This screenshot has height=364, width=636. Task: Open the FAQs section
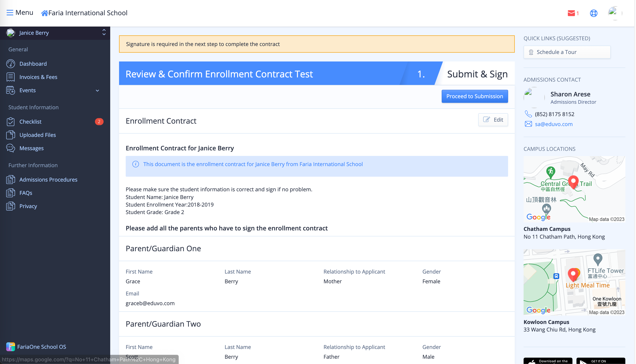coord(26,193)
